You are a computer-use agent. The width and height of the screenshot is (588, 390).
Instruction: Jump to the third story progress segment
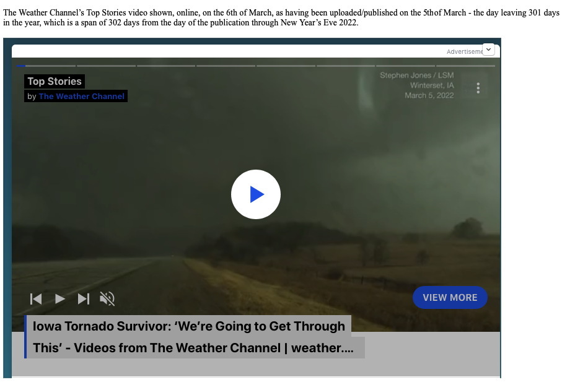166,66
